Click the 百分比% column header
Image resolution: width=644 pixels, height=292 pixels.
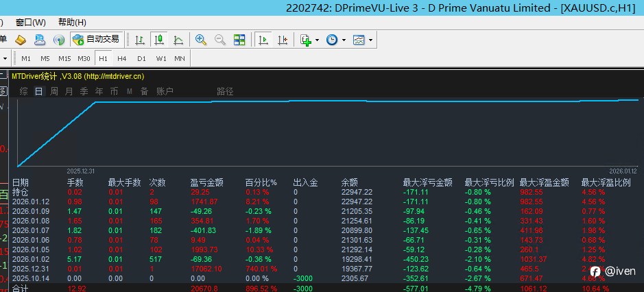tap(261, 183)
